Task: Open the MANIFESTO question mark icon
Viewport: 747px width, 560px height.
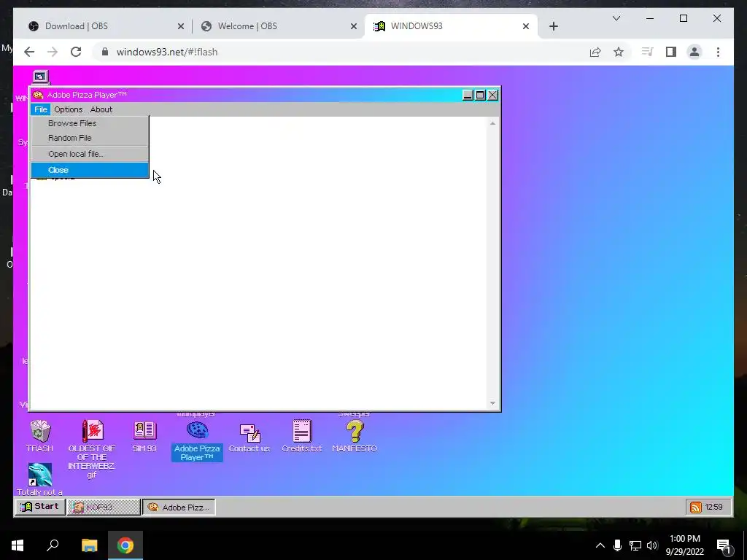Action: click(x=355, y=436)
